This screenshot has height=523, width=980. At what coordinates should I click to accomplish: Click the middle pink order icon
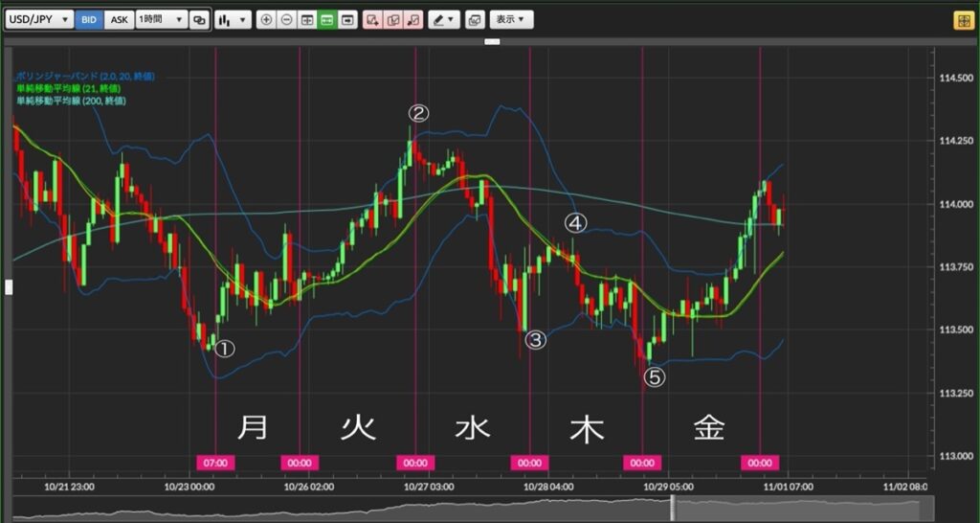(393, 20)
